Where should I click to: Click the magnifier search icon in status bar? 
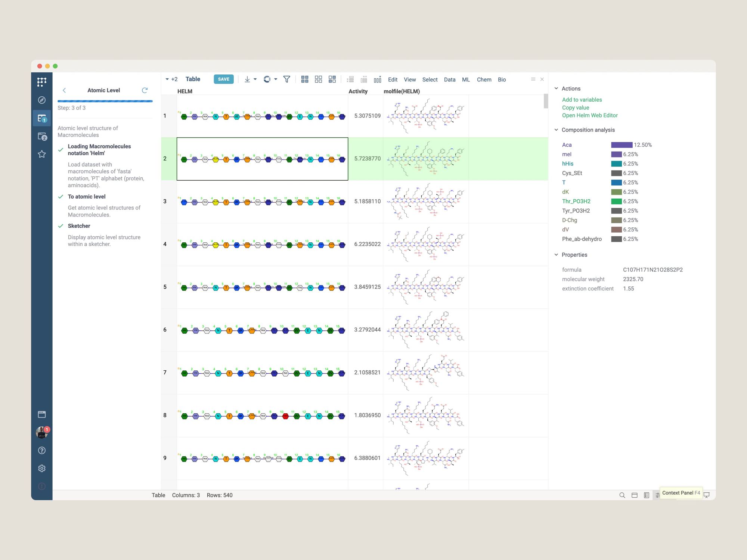point(622,495)
